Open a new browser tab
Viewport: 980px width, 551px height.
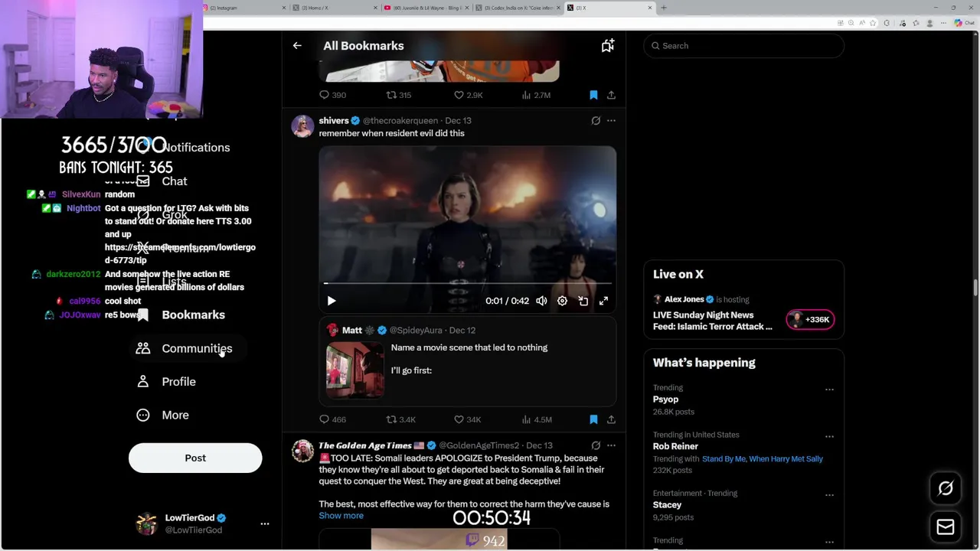(x=664, y=8)
